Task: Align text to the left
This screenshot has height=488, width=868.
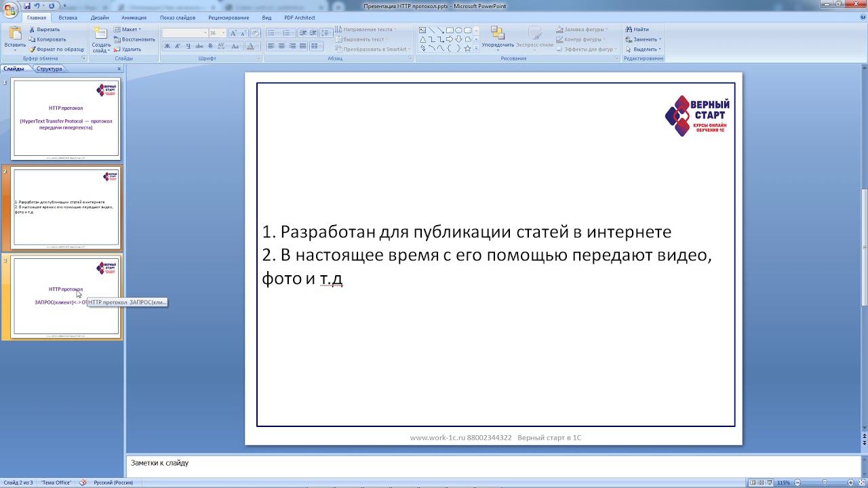Action: pos(271,46)
